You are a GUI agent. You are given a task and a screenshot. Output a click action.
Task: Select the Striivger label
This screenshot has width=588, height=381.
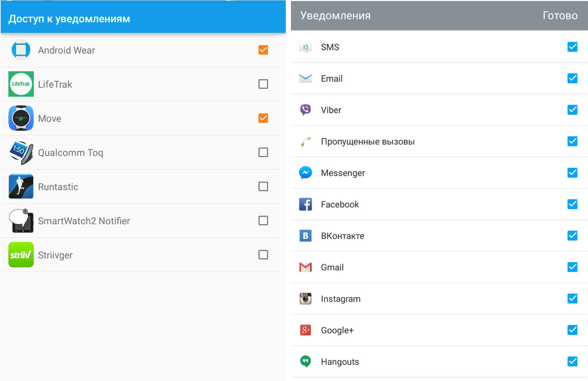pyautogui.click(x=55, y=255)
